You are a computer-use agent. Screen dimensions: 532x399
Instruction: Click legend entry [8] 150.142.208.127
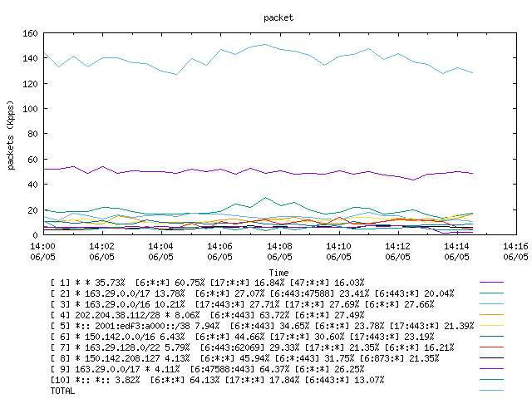(245, 358)
